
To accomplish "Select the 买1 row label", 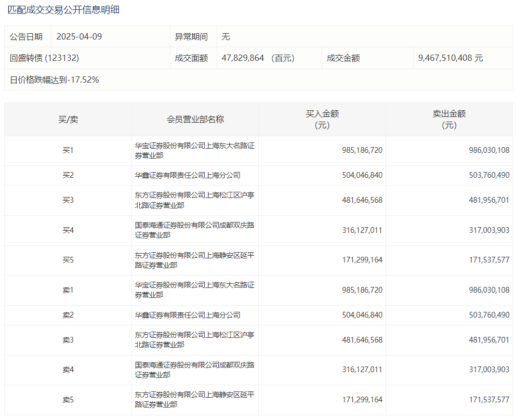I will pyautogui.click(x=68, y=151).
